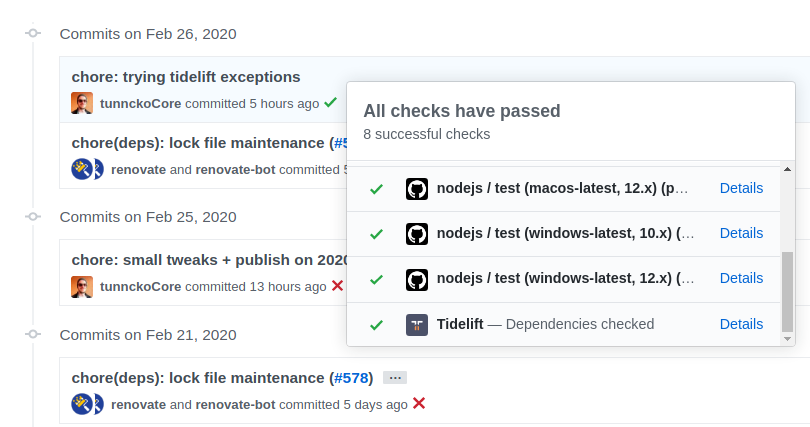Image resolution: width=810 pixels, height=427 pixels.
Task: Open pull request #578 link
Action: coord(351,378)
